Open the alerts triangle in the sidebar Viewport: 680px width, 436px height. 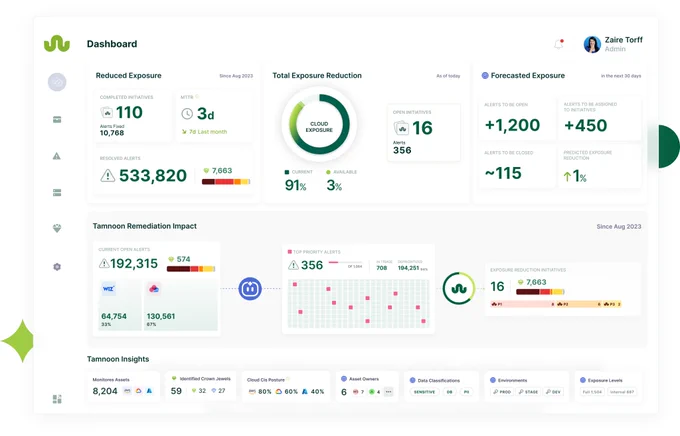[57, 156]
